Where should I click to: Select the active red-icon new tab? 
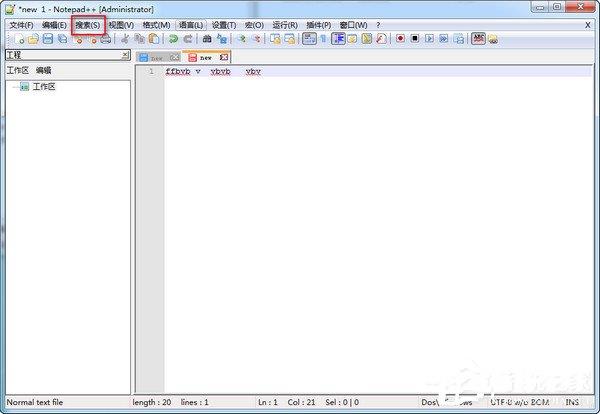(205, 57)
